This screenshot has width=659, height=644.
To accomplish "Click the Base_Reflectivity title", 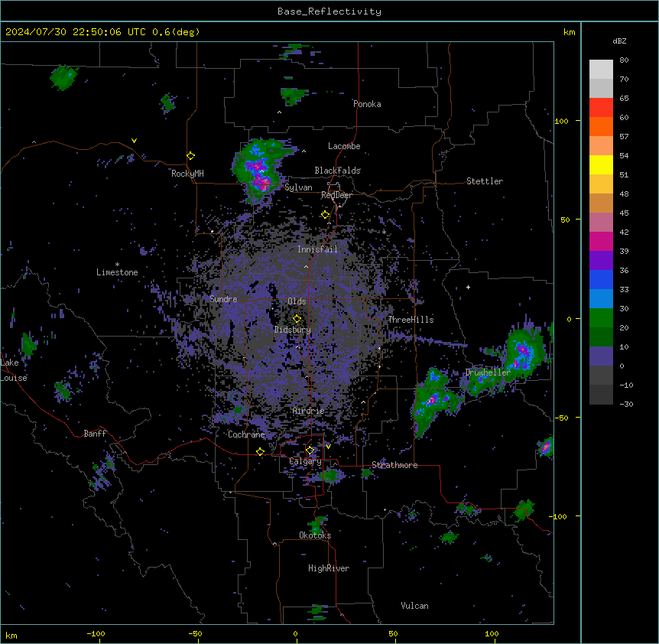I will coord(329,11).
